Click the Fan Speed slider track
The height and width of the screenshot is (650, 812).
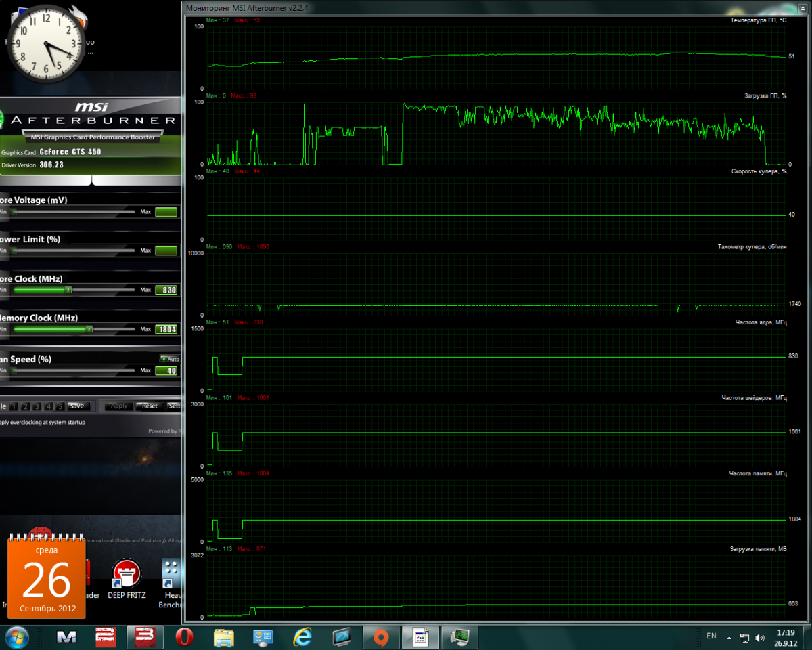point(73,370)
